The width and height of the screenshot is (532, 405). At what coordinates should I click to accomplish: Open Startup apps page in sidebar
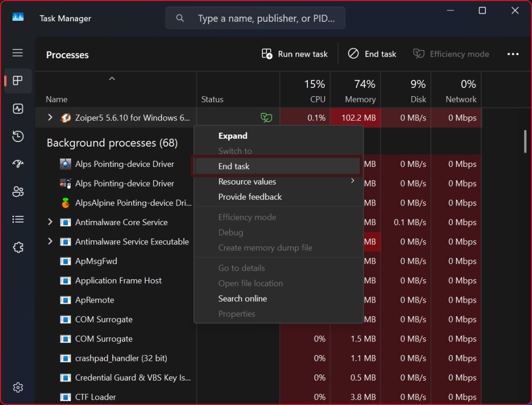(18, 164)
